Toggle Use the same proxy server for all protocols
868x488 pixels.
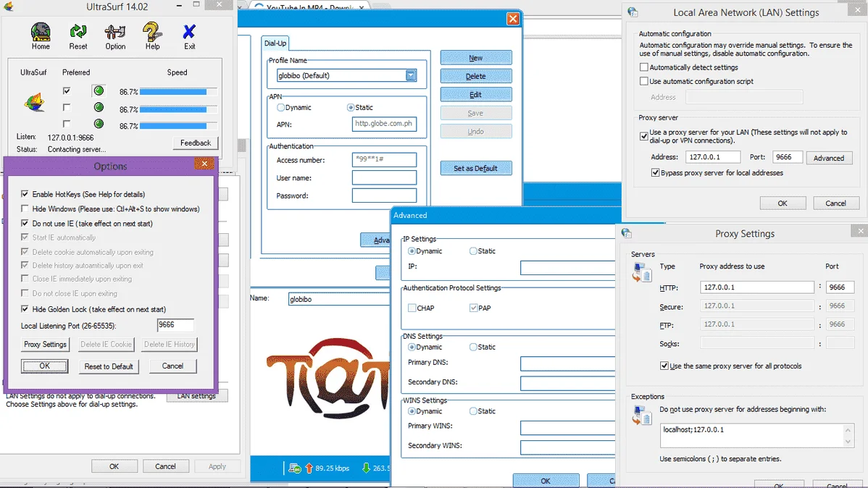pos(664,366)
